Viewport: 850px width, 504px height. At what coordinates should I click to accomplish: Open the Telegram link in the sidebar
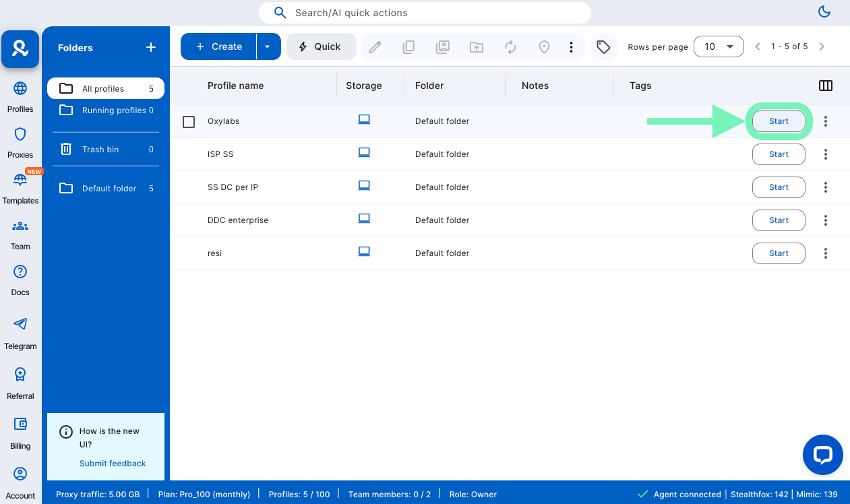tap(20, 333)
